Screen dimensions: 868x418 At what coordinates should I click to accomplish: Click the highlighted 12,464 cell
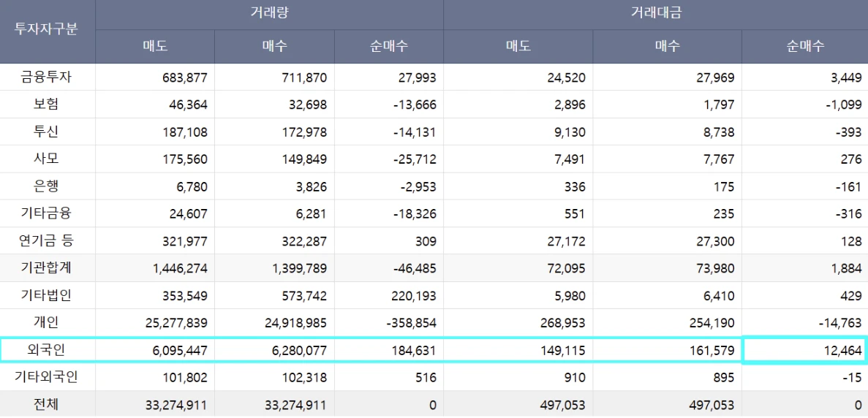pyautogui.click(x=804, y=350)
